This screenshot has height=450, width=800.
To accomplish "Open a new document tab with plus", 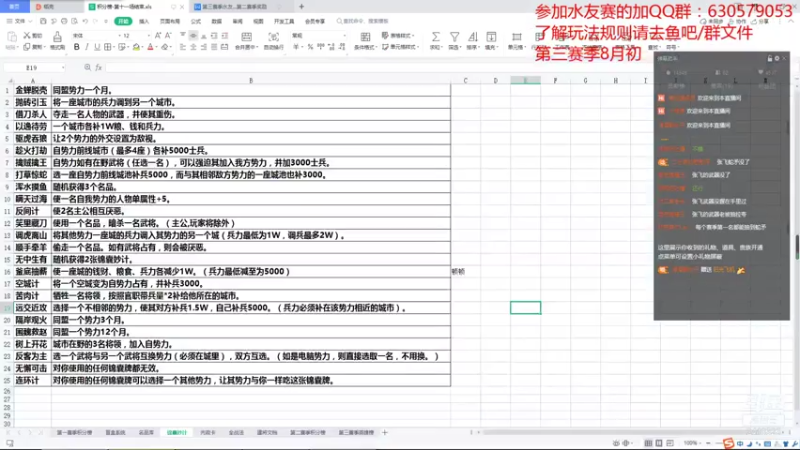I will [302, 7].
